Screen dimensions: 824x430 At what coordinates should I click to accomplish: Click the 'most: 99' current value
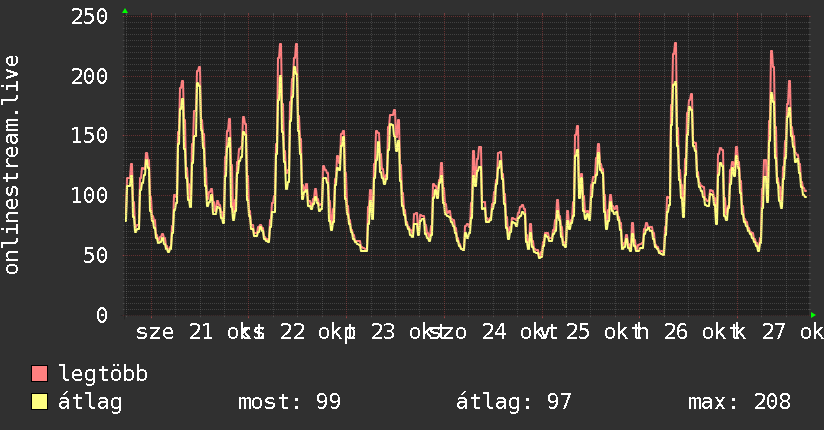click(x=290, y=402)
